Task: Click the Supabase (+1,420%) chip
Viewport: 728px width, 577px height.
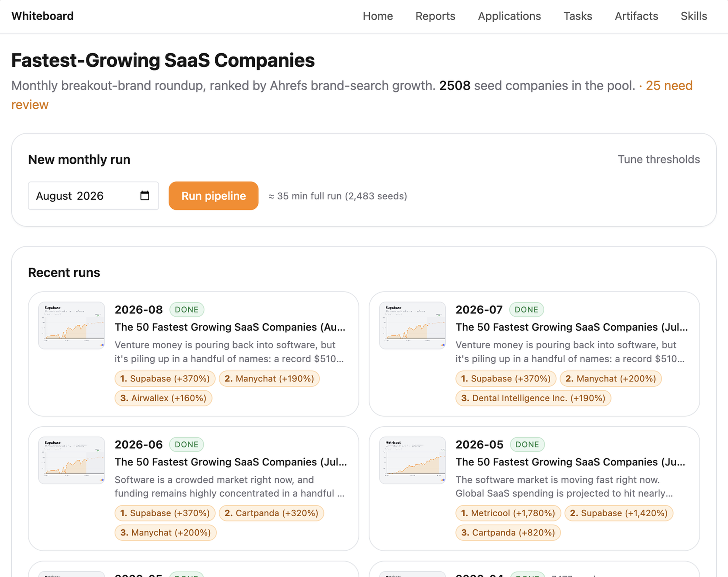Action: point(619,513)
